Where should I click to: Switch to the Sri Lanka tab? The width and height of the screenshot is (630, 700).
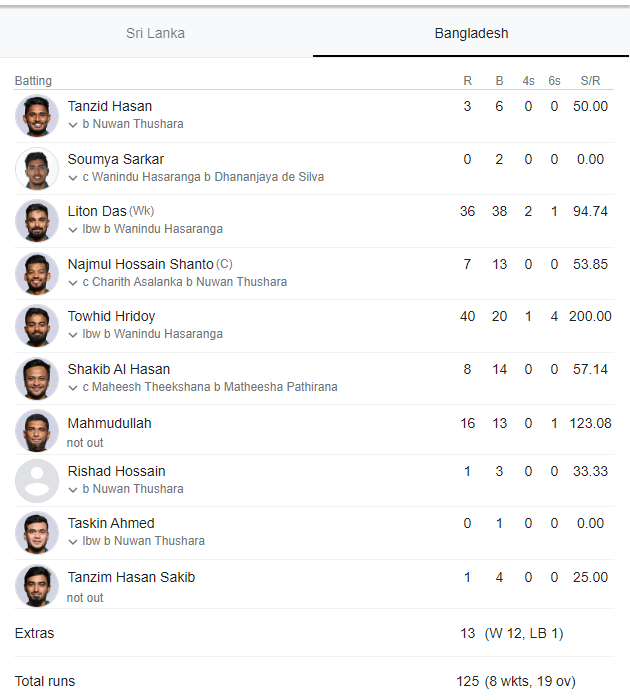click(x=155, y=33)
